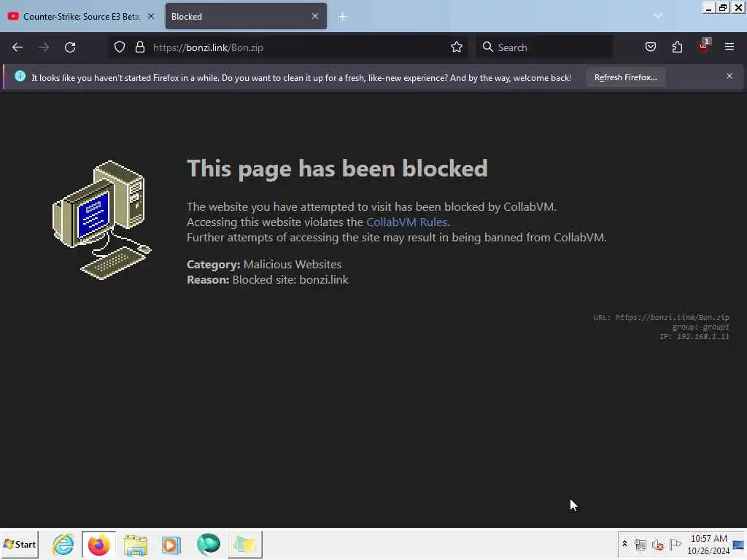
Task: Click the greyed-out forward navigation arrow
Action: (x=44, y=47)
